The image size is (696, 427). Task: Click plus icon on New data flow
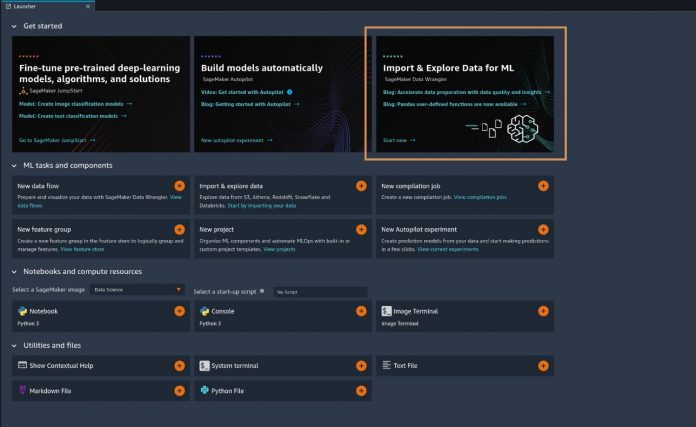click(x=179, y=186)
